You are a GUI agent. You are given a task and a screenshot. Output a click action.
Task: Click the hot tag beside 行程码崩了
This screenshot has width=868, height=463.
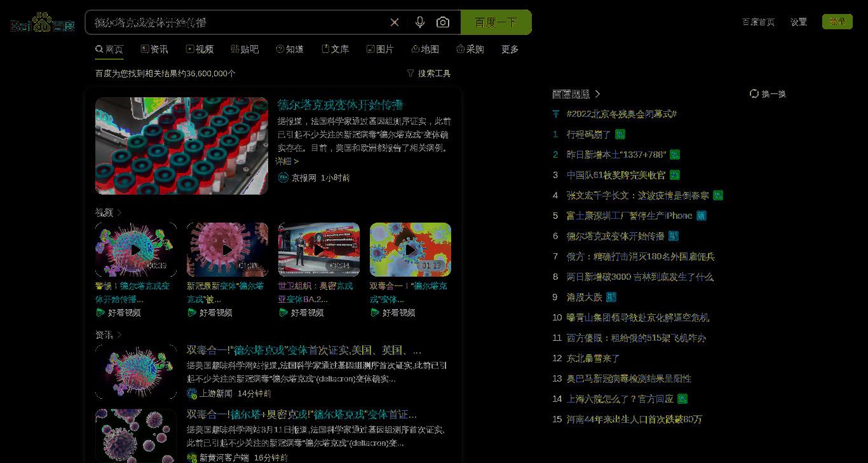(620, 134)
